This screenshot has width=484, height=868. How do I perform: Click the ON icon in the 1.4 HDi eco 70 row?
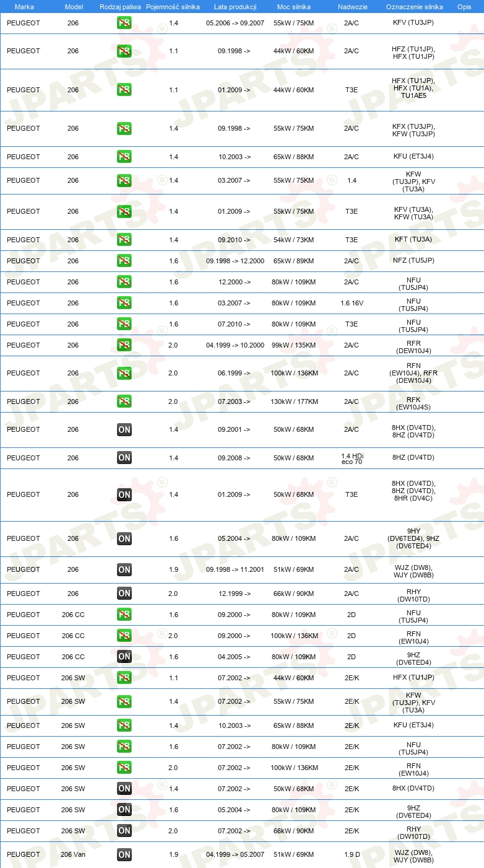tap(124, 458)
